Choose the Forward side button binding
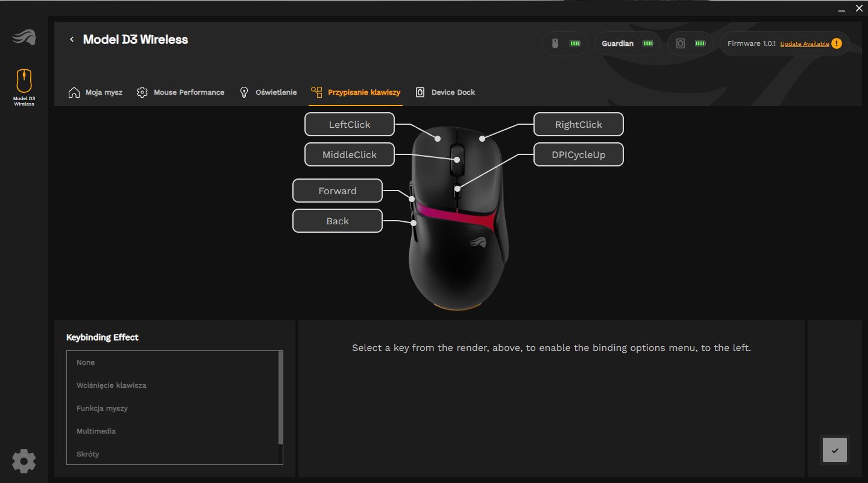This screenshot has height=483, width=868. (x=338, y=191)
